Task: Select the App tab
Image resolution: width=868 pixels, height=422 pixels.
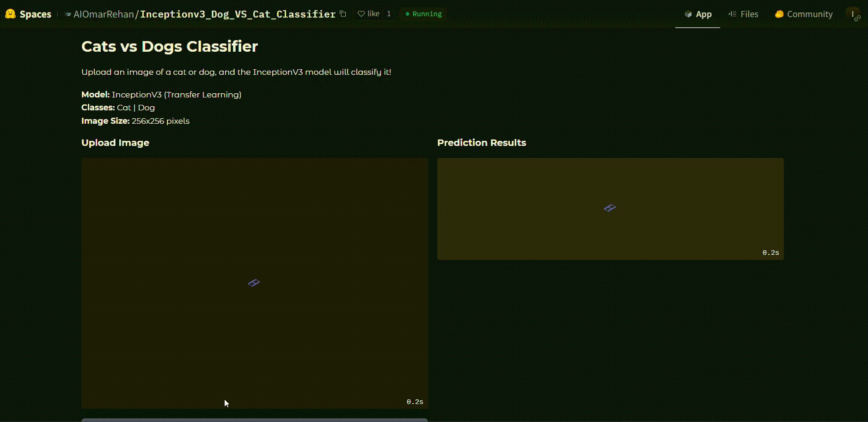Action: [698, 14]
